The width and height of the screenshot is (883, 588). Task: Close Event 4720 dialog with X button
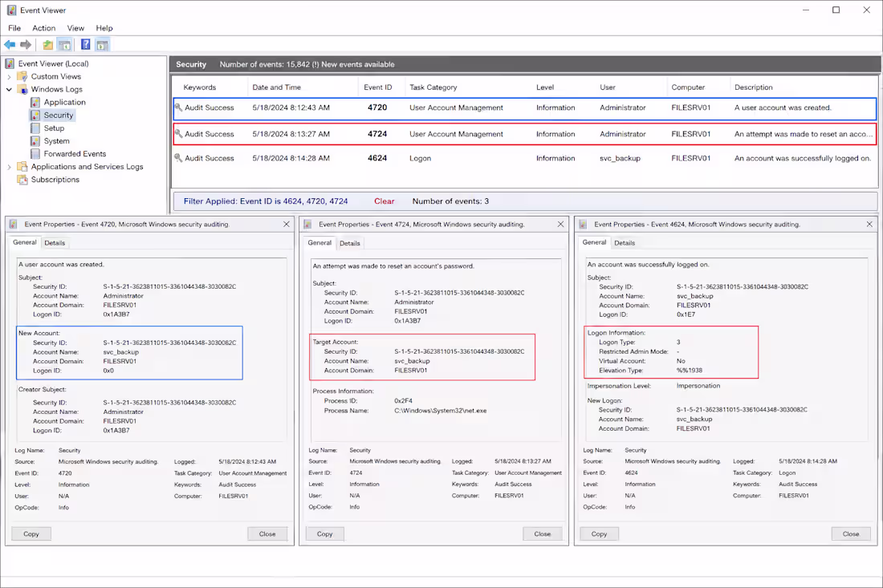click(x=286, y=224)
